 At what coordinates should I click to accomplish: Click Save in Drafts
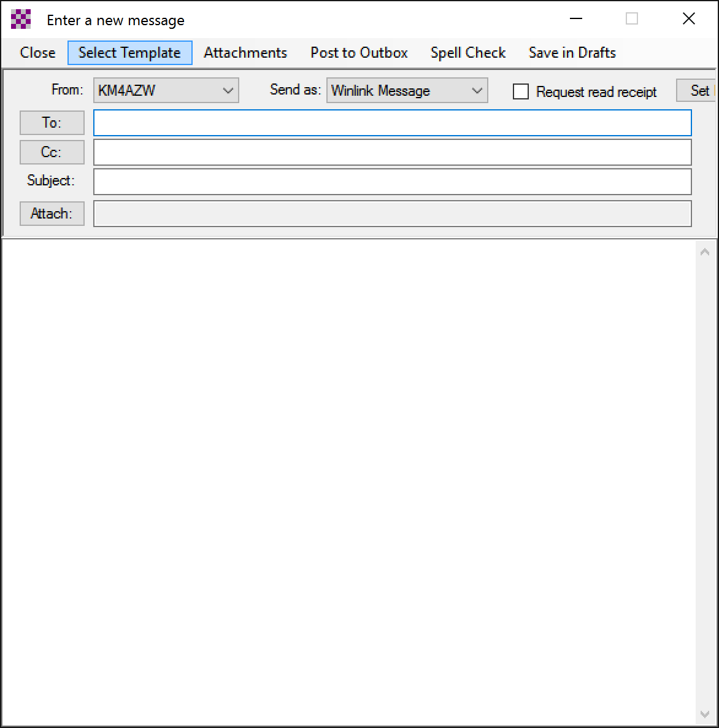(x=572, y=53)
